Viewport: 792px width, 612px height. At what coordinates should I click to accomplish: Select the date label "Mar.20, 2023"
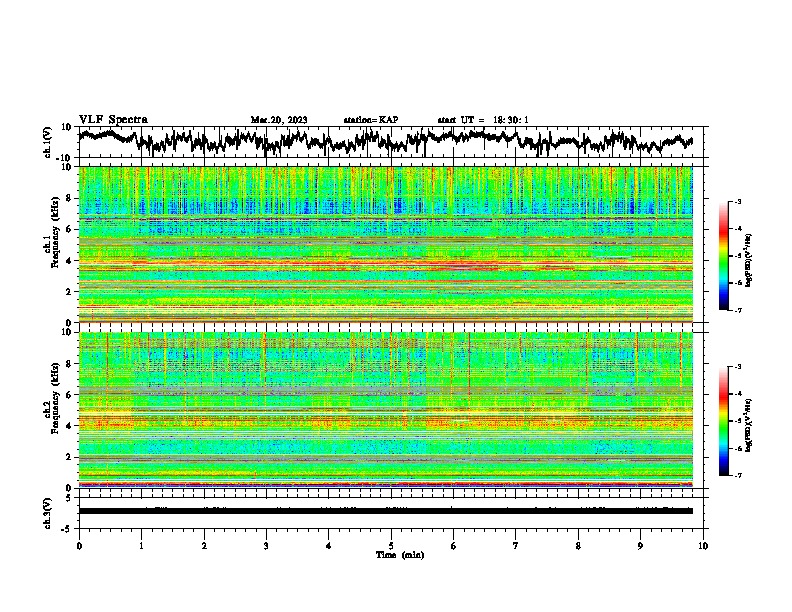click(x=279, y=120)
